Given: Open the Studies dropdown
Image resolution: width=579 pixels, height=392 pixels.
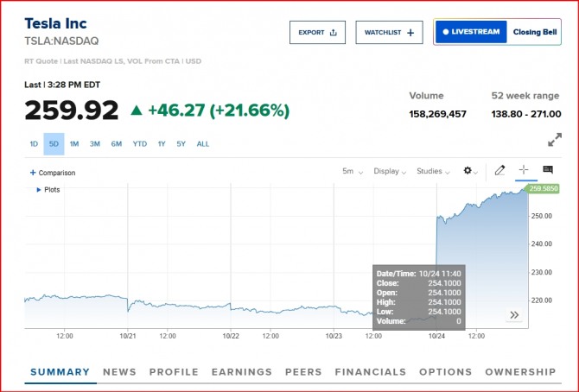Looking at the screenshot, I should point(434,171).
